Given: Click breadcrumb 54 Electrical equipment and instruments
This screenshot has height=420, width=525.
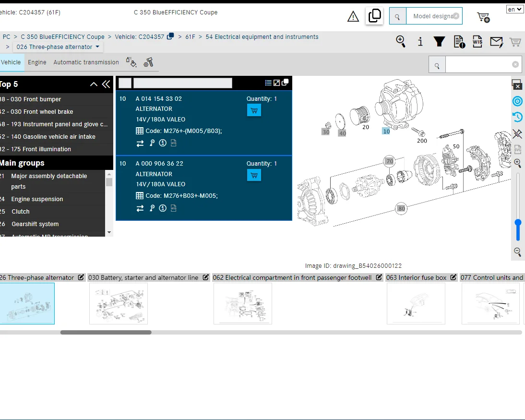Looking at the screenshot, I should 262,37.
